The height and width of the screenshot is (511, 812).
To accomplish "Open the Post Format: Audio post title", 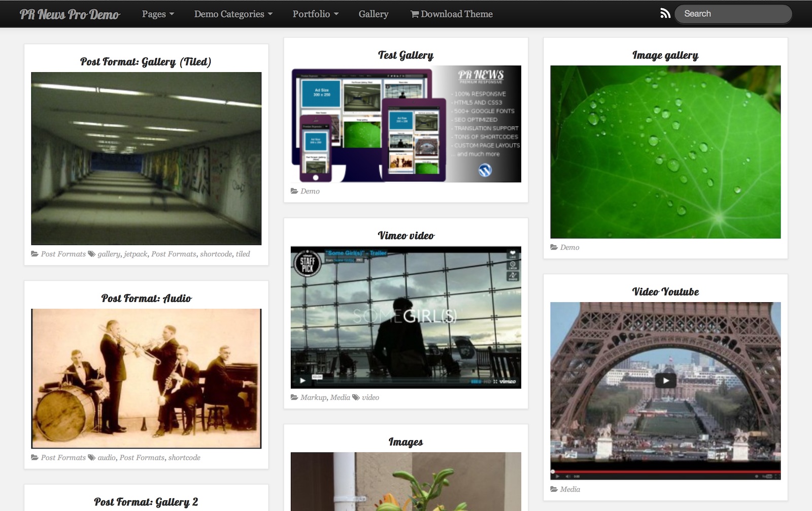I will point(146,298).
